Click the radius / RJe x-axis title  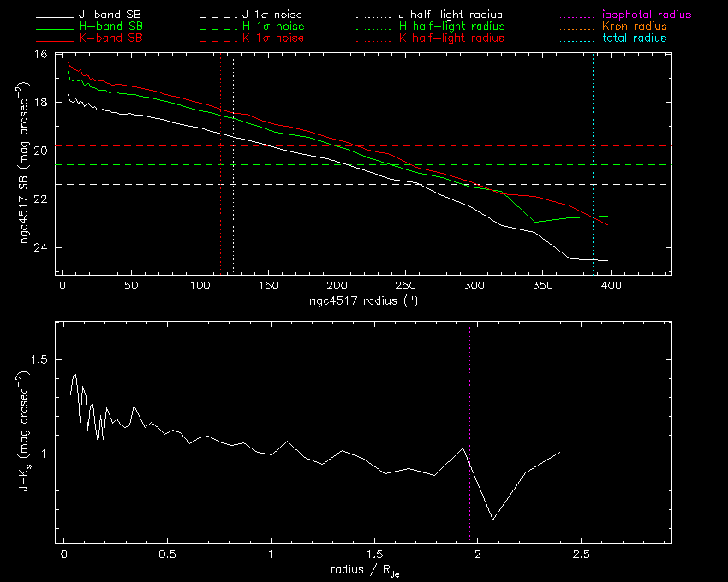[x=366, y=572]
